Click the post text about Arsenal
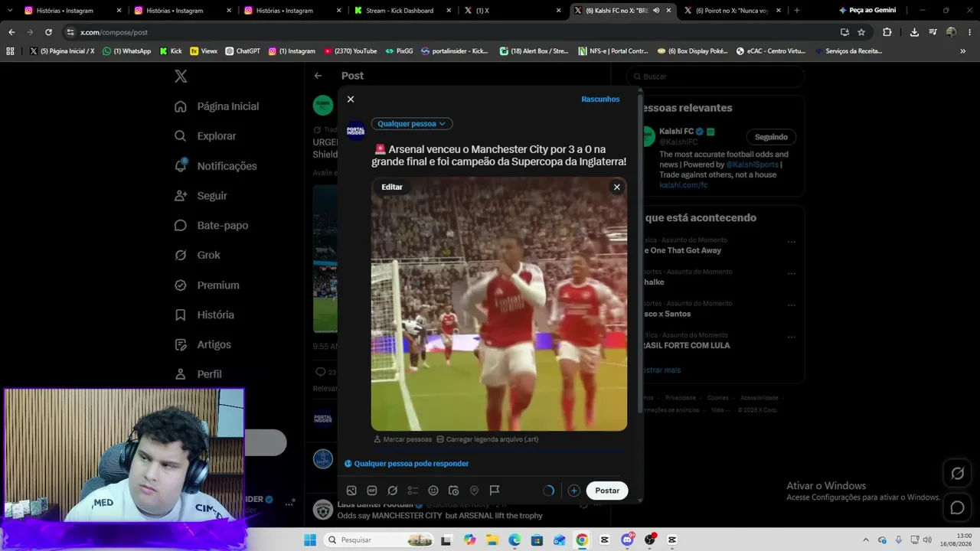The image size is (980, 551). (x=499, y=155)
